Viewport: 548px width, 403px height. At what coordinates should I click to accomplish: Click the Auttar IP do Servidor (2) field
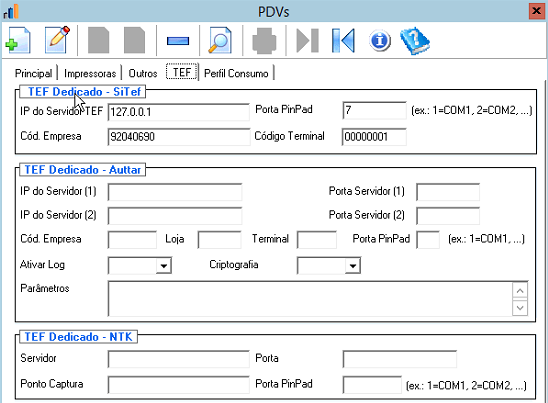(175, 215)
